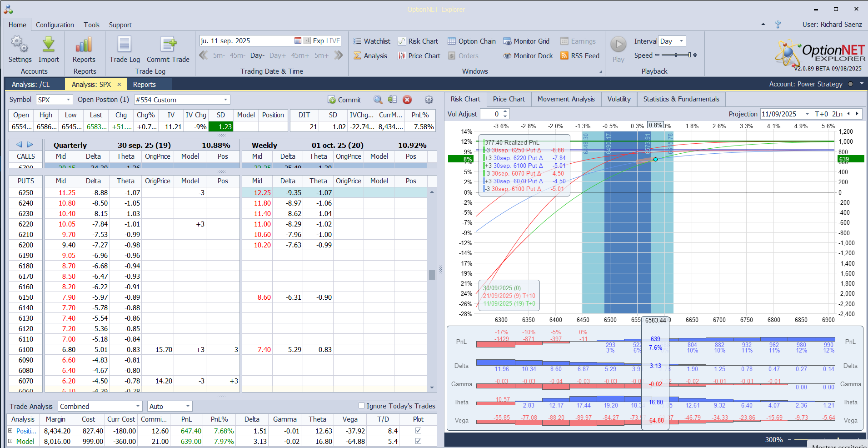Click the Vol Adjust input field

(x=491, y=114)
